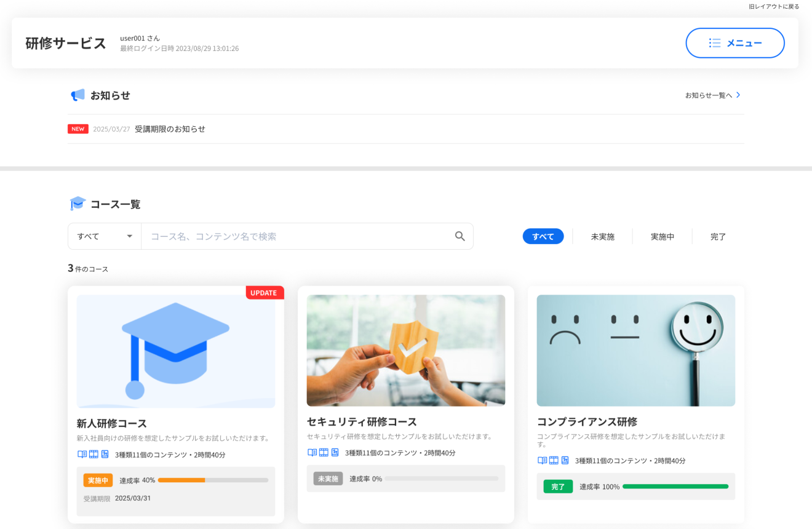Click the book icon under コンプライアンス研修

(x=542, y=460)
